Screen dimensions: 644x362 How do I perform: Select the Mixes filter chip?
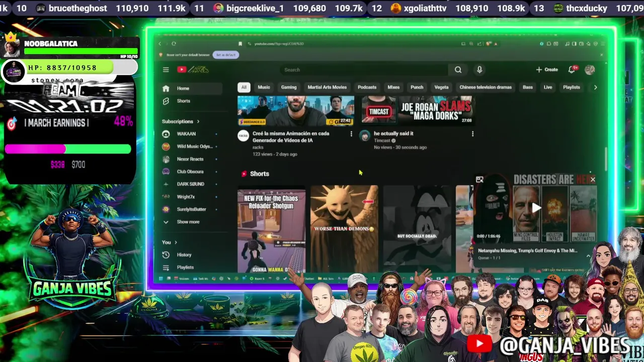[393, 87]
